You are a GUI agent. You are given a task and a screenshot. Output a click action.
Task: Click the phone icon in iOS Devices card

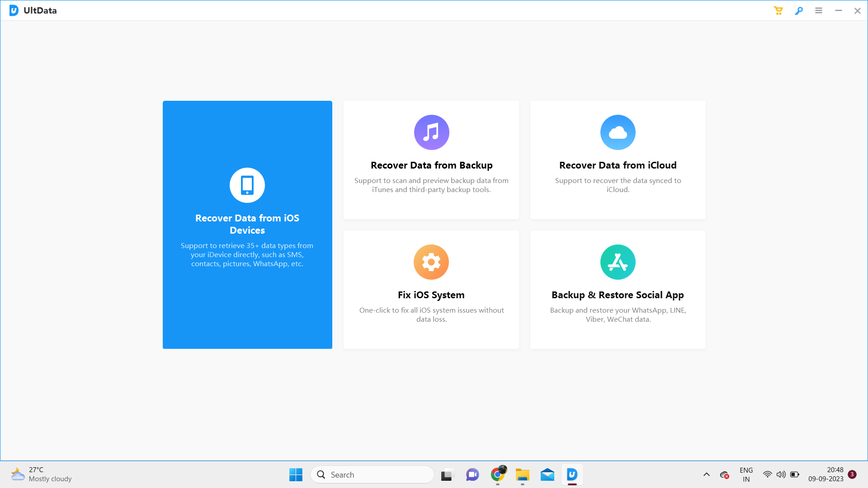tap(247, 185)
